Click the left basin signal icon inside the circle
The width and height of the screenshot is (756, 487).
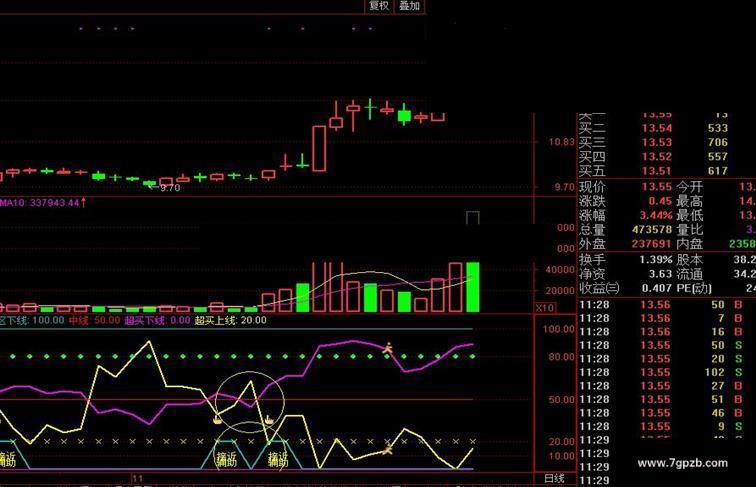coord(218,420)
